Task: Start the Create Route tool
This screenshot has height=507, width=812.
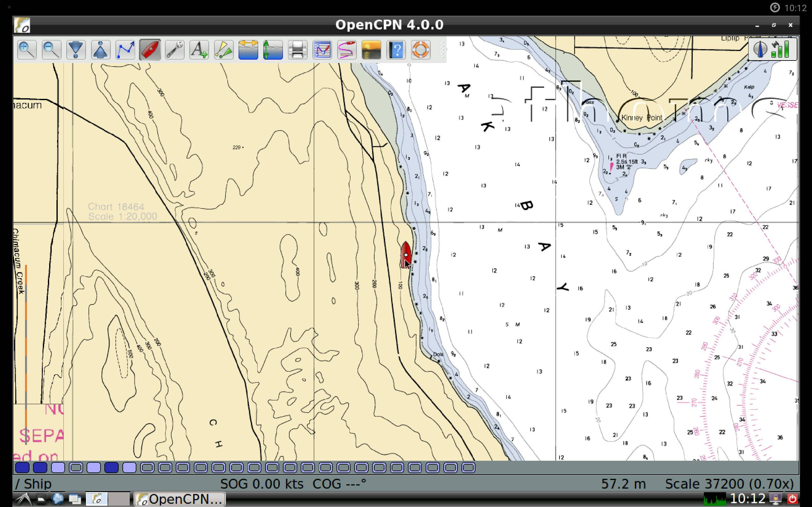Action: click(125, 50)
